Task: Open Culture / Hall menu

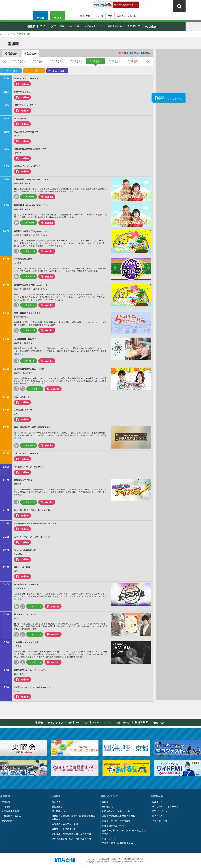Action: pos(126,16)
